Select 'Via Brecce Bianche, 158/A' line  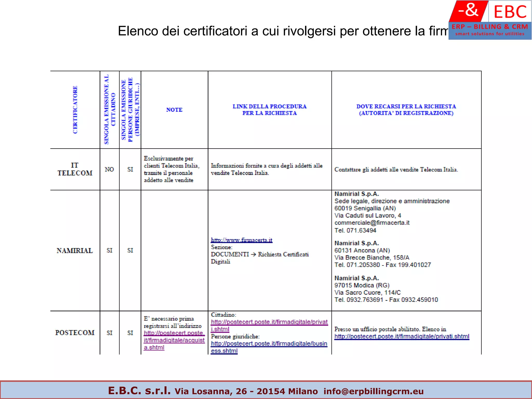coord(372,258)
